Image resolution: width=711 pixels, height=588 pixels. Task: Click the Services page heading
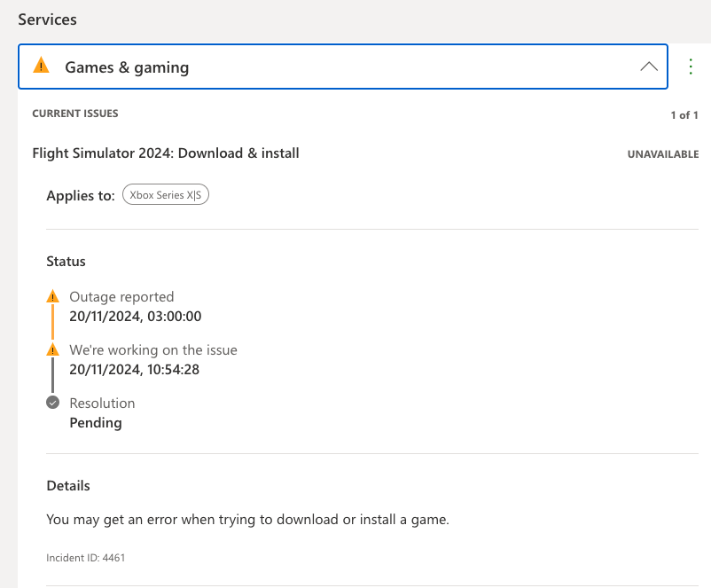pyautogui.click(x=47, y=20)
